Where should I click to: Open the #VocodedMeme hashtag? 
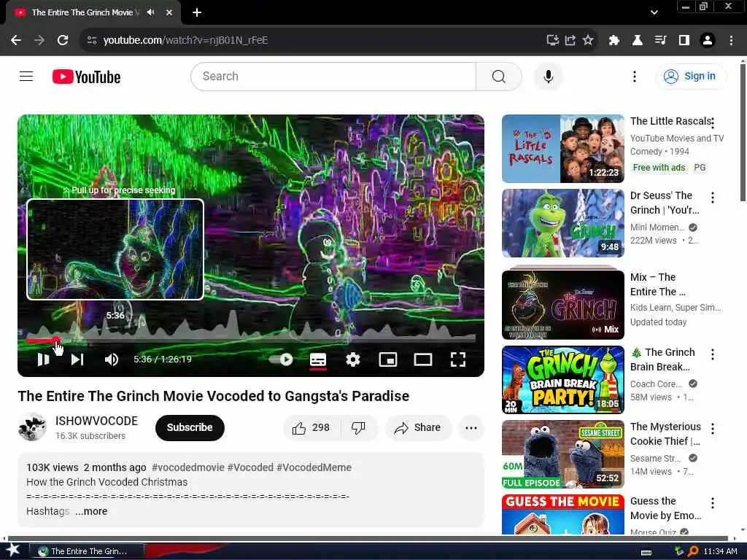pyautogui.click(x=314, y=467)
